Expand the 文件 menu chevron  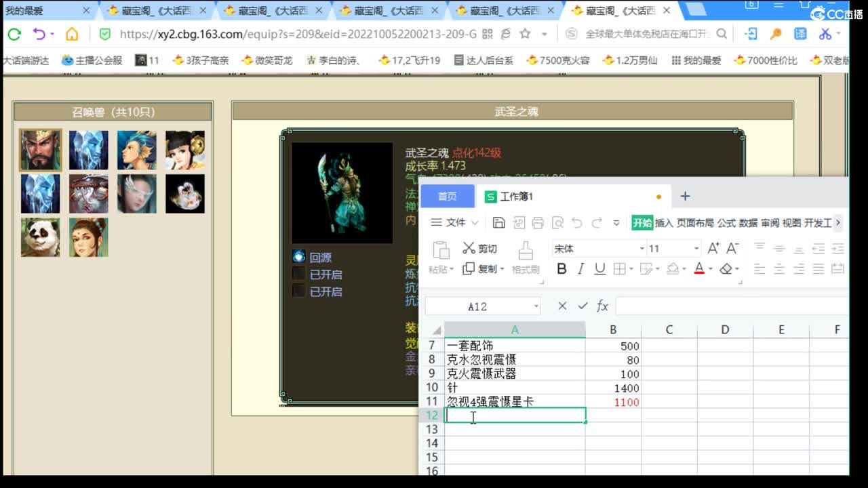(x=475, y=223)
